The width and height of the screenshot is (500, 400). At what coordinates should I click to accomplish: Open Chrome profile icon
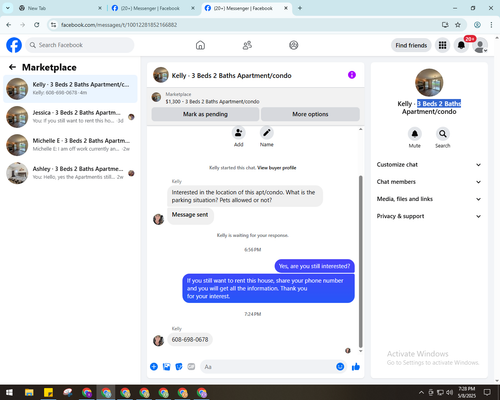(477, 25)
